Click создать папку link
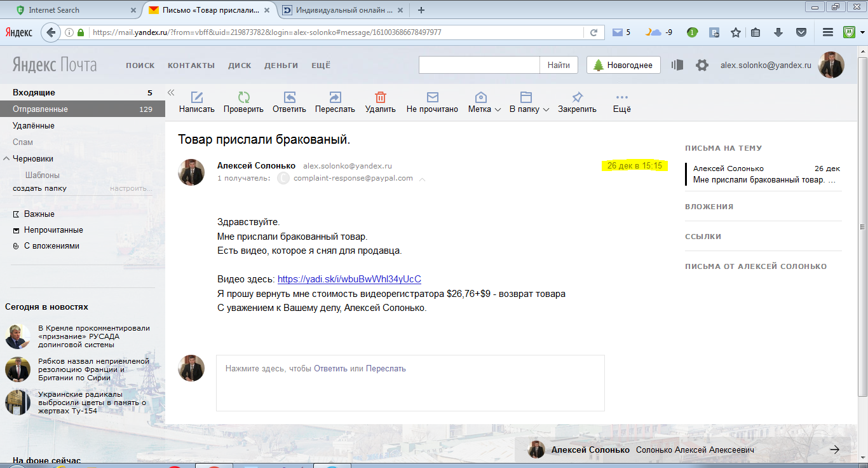This screenshot has width=868, height=468. (x=39, y=188)
